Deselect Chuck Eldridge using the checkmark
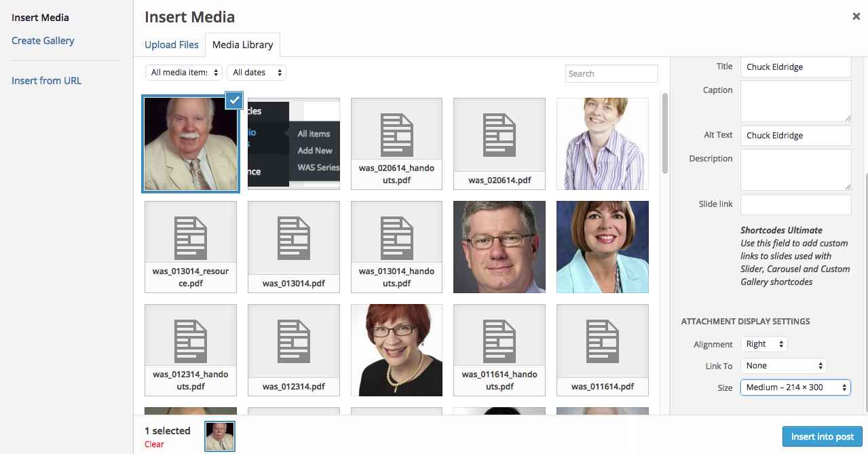868x454 pixels. [234, 100]
